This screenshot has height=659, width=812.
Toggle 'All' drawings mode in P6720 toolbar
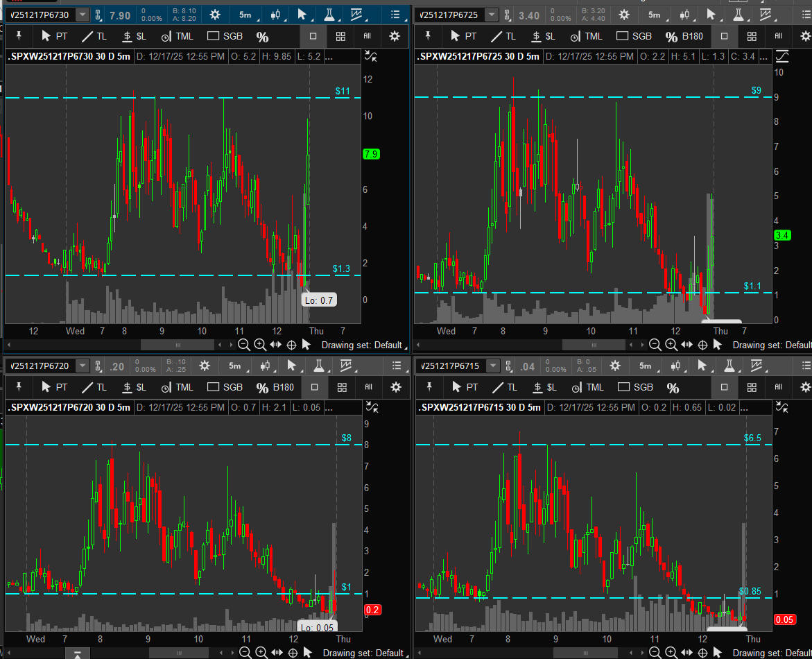point(369,387)
